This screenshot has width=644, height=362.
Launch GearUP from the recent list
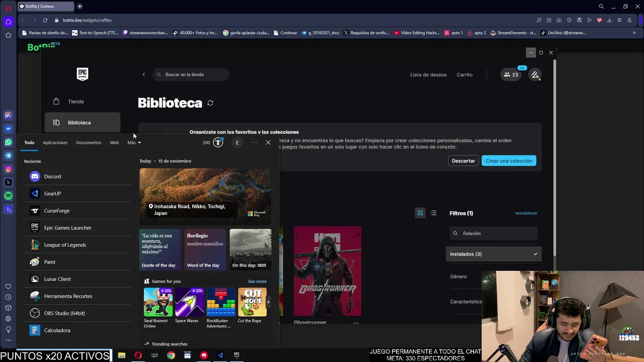click(77, 194)
